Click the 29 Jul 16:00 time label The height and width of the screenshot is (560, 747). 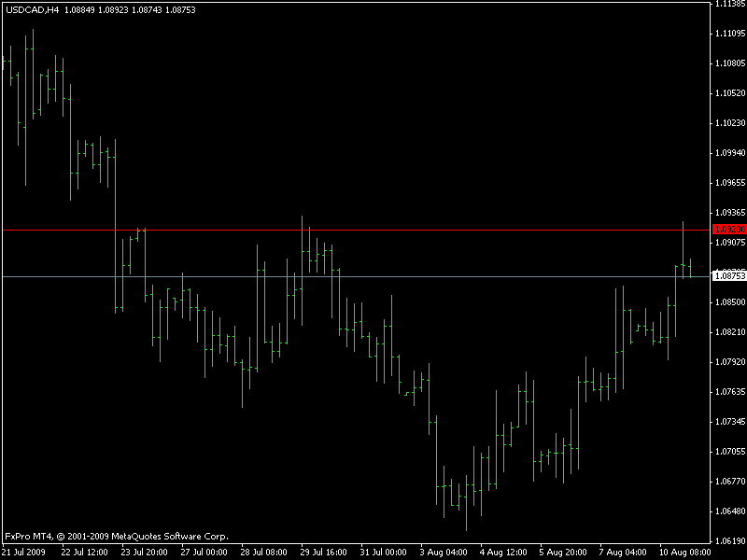(x=323, y=553)
